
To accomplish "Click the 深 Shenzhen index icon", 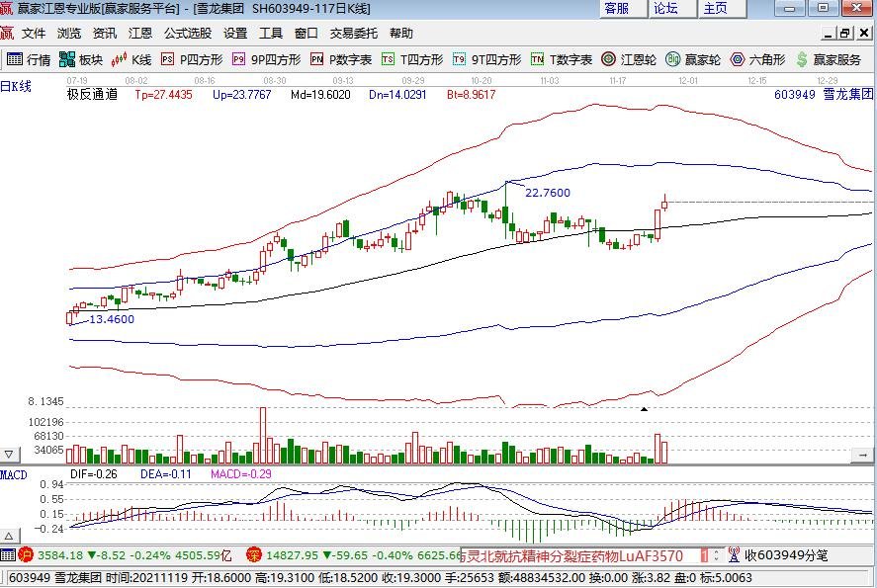I will point(254,555).
